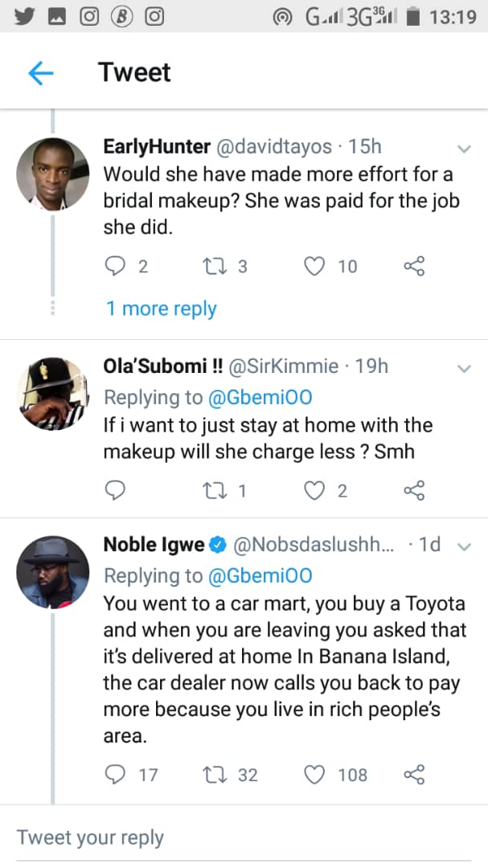Show 1 more reply

(161, 309)
